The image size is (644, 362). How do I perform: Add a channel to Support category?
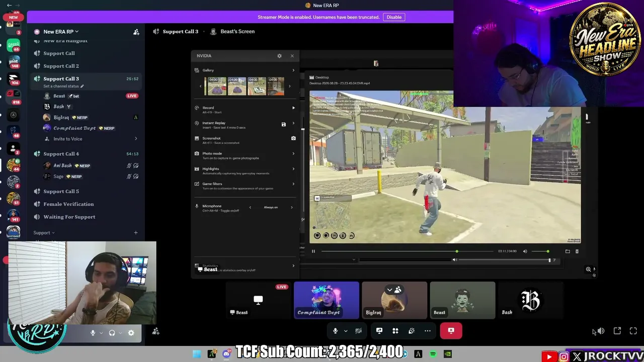pyautogui.click(x=135, y=233)
